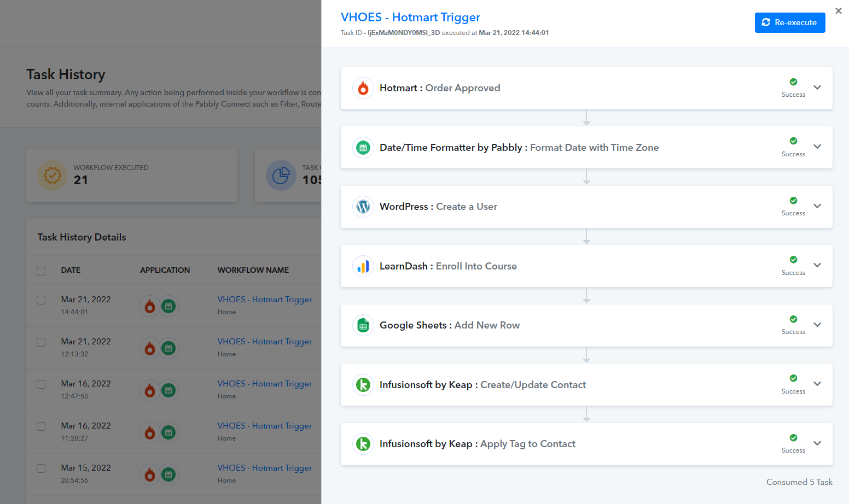Click the Workflow Executed count 21
849x504 pixels.
pyautogui.click(x=81, y=180)
